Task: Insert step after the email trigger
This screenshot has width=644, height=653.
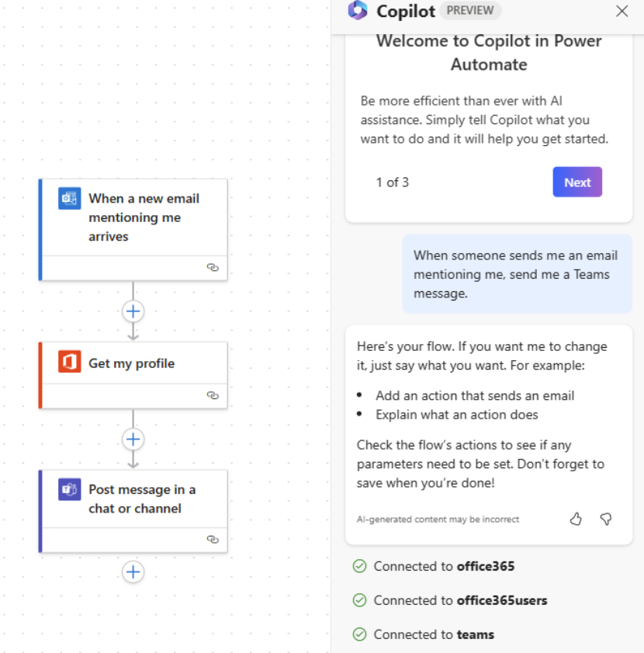Action: pos(133,311)
